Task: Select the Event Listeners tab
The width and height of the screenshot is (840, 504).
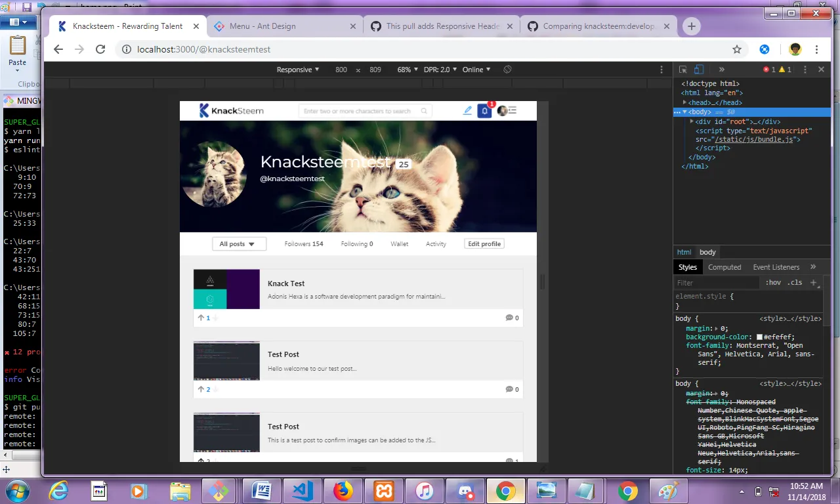Action: tap(776, 267)
